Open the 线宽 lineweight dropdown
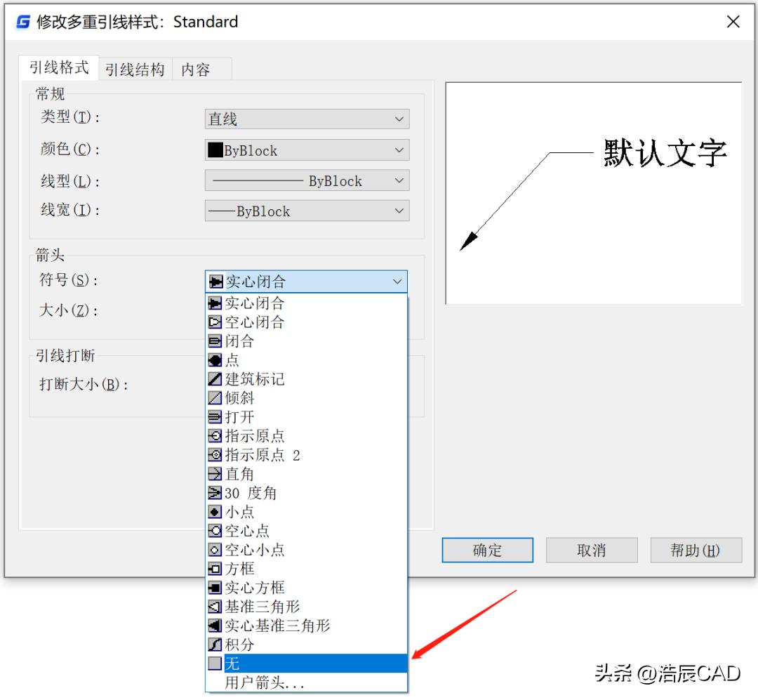Screen dimensions: 758x700 point(307,211)
